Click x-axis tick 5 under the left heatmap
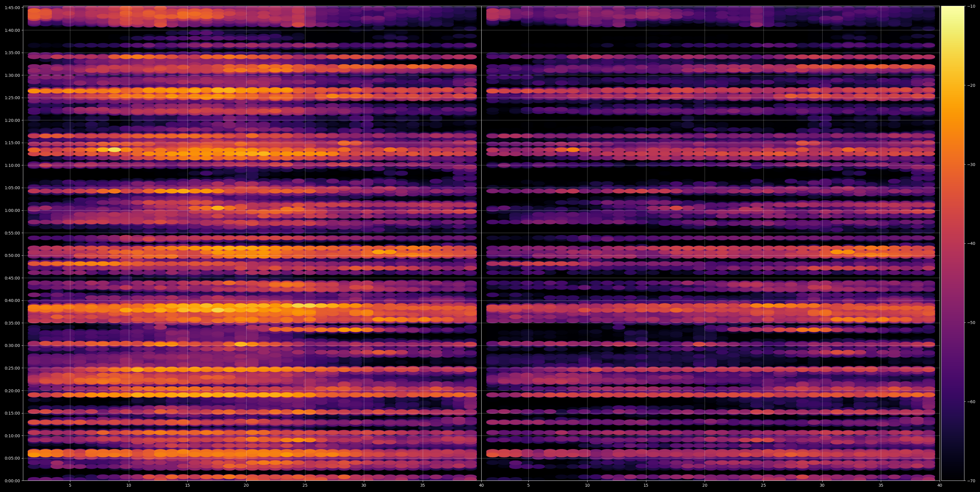The width and height of the screenshot is (980, 492). tap(70, 485)
